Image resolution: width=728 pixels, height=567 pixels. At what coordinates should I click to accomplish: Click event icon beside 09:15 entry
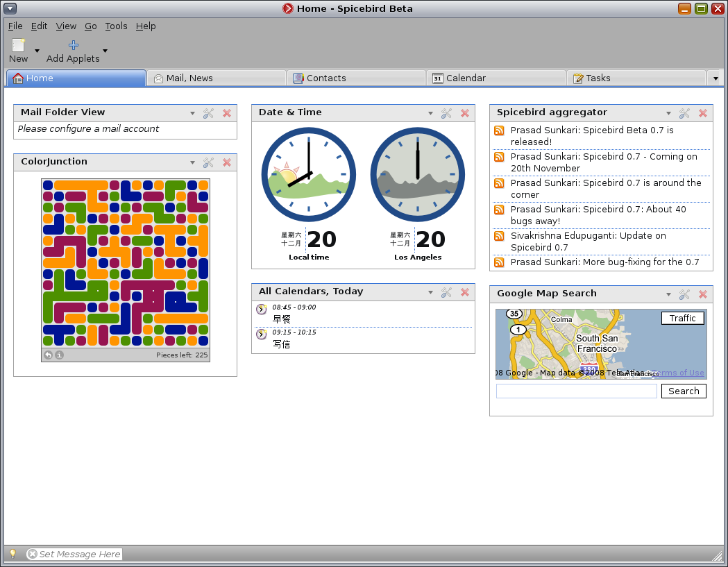point(262,334)
